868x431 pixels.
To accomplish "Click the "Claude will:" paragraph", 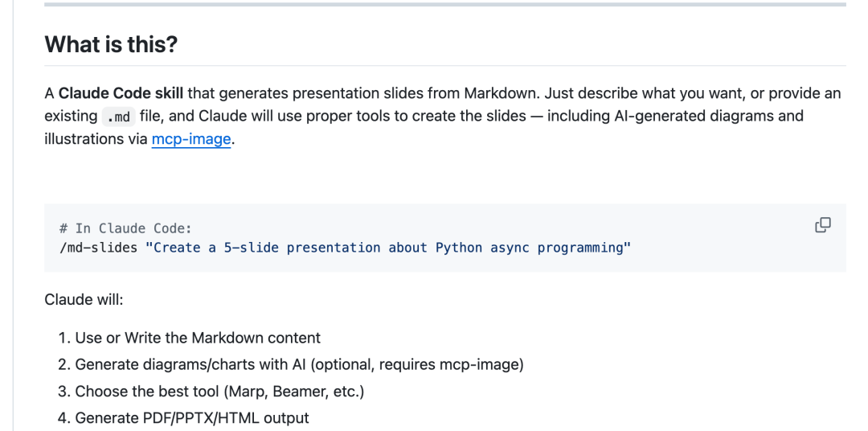I will tap(84, 300).
